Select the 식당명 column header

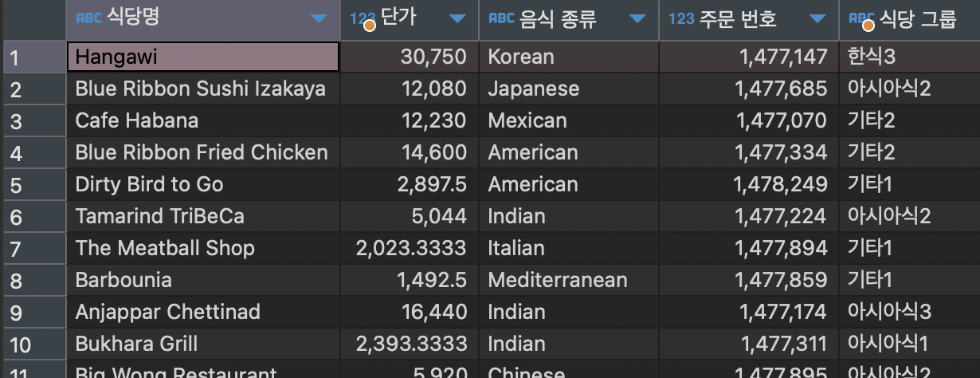203,19
